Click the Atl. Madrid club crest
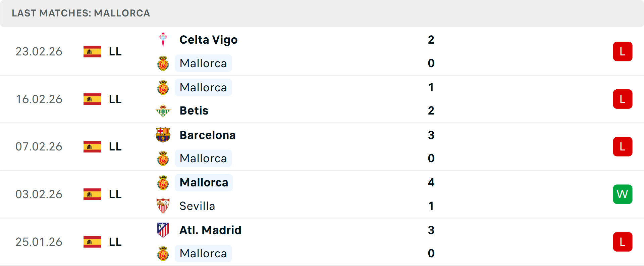The height and width of the screenshot is (266, 644). [x=163, y=230]
